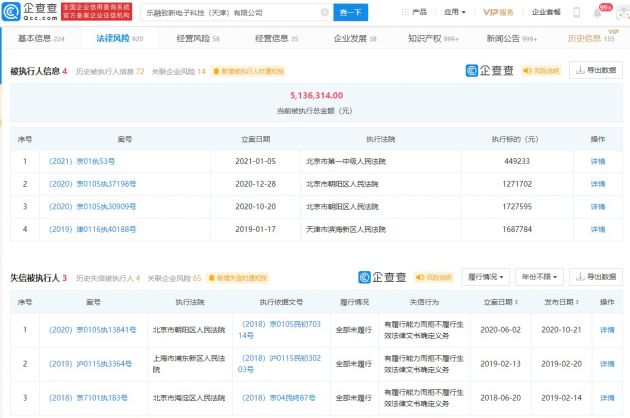Viewport: 630px width, 418px height.
Task: Open case (2020)京0105执13841号
Action: click(x=92, y=330)
